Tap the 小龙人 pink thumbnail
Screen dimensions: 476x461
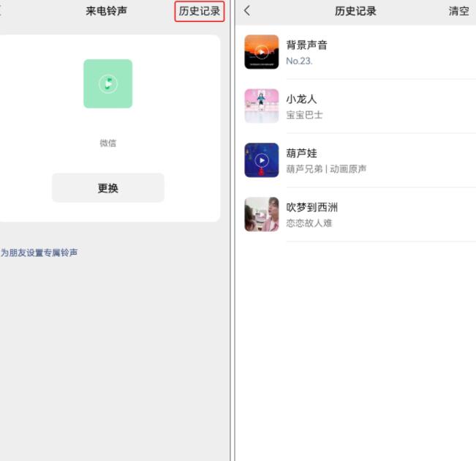tap(261, 106)
